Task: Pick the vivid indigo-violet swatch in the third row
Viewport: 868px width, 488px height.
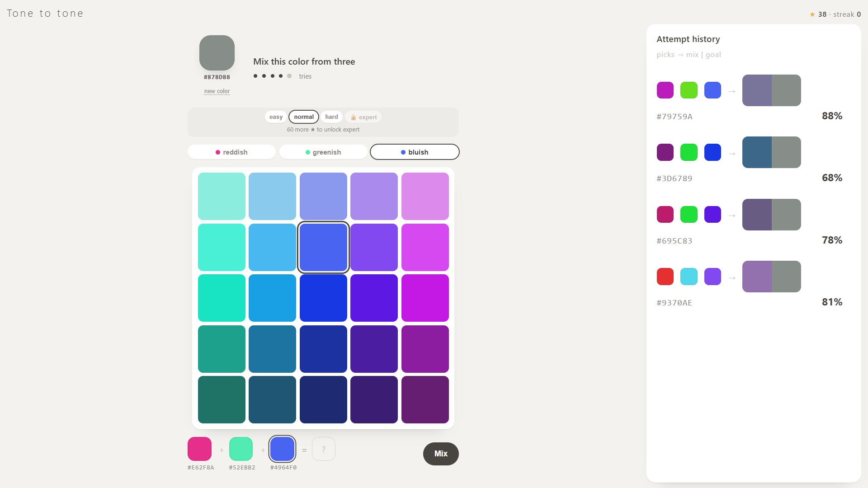Action: (374, 298)
